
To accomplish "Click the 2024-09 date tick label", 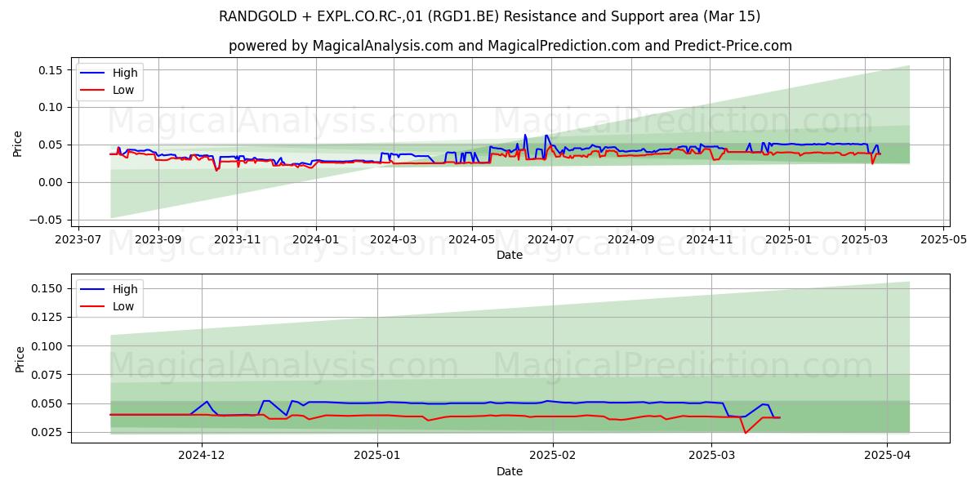I will 630,240.
